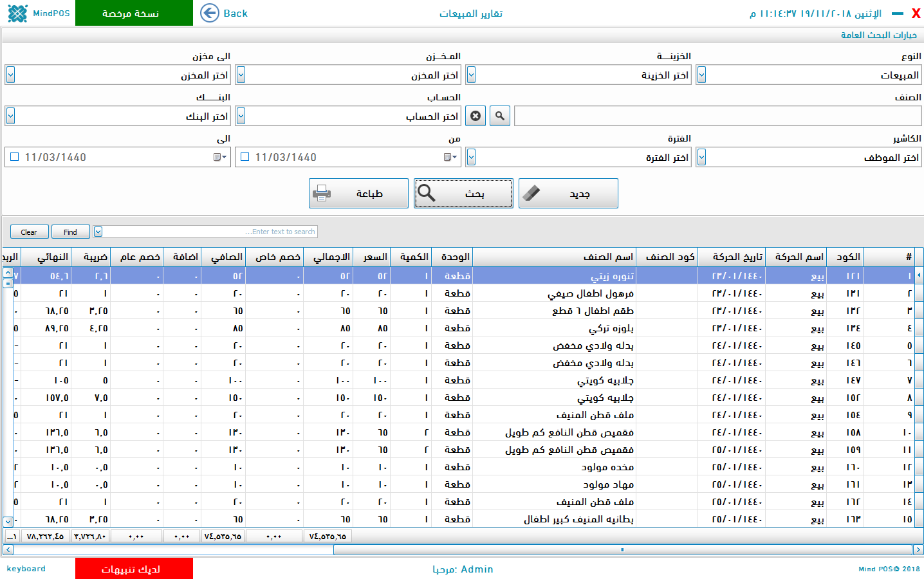Click the magnifier icon beside item field
The height and width of the screenshot is (579, 924).
pyautogui.click(x=500, y=116)
